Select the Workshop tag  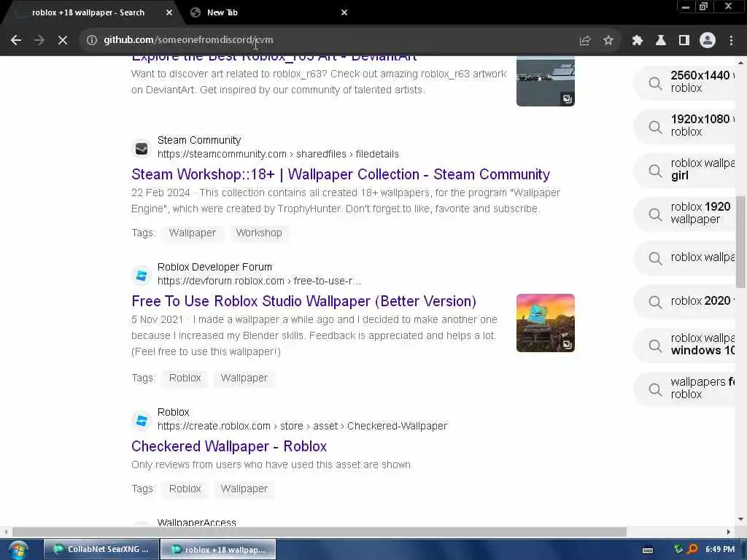coord(259,233)
